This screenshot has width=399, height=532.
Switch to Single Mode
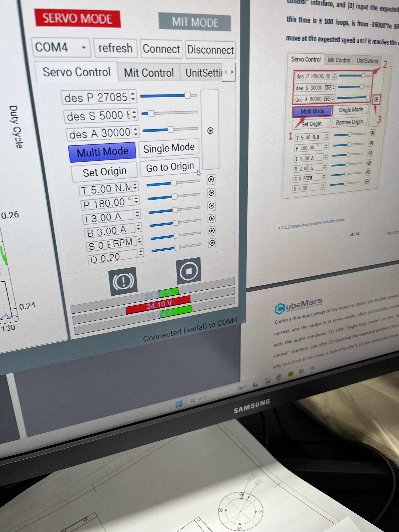169,148
